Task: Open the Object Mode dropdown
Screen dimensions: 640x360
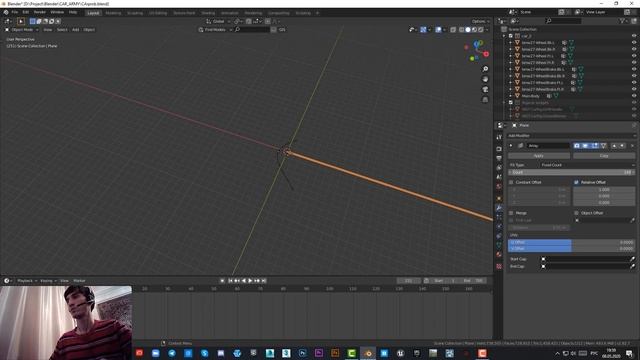Action: click(21, 30)
